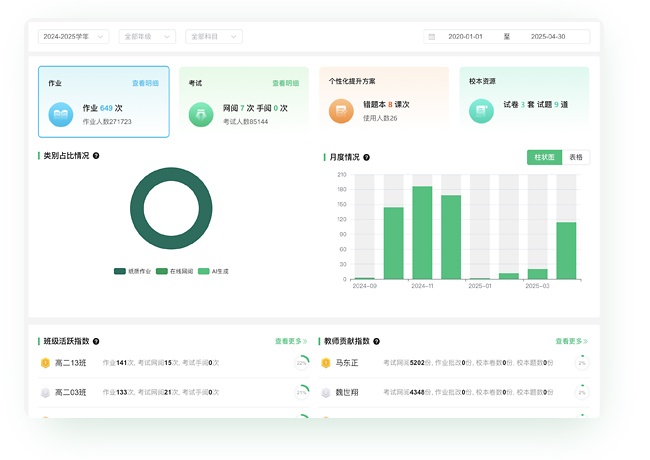The height and width of the screenshot is (460, 650).
Task: Click the green exam icon
Action: tap(201, 114)
